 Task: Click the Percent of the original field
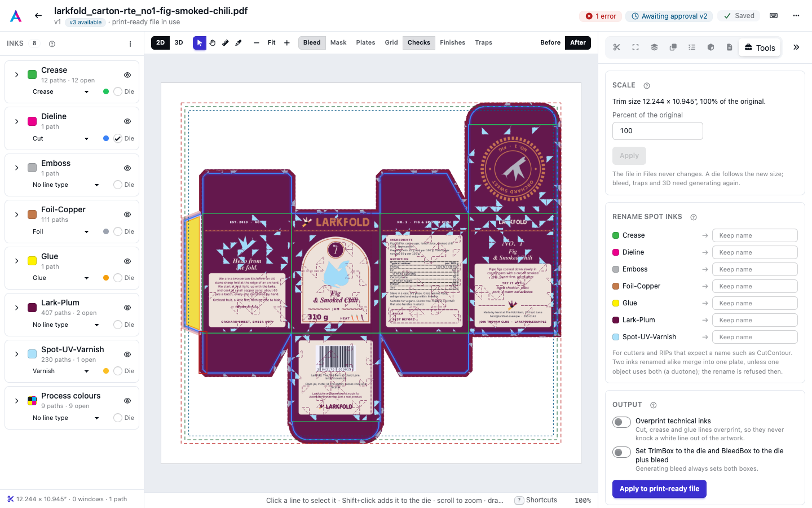tap(657, 131)
